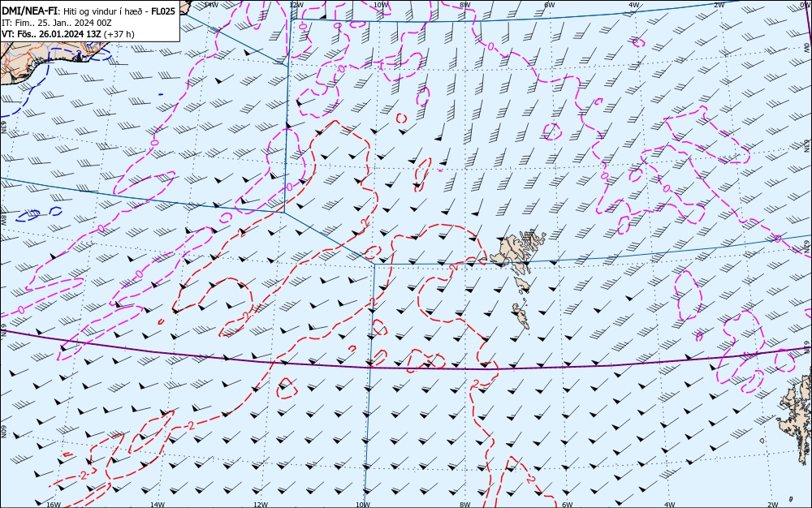The width and height of the screenshot is (812, 508).
Task: Click the DMI/NEA-FI chart title text
Action: [x=89, y=11]
